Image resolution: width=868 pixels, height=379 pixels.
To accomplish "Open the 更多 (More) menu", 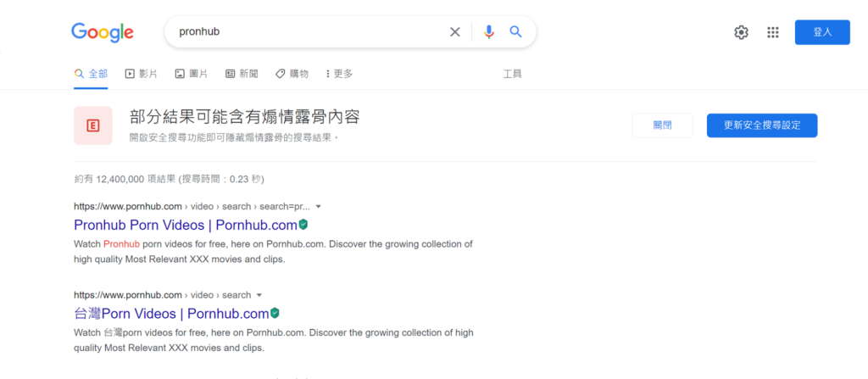I will click(x=338, y=74).
